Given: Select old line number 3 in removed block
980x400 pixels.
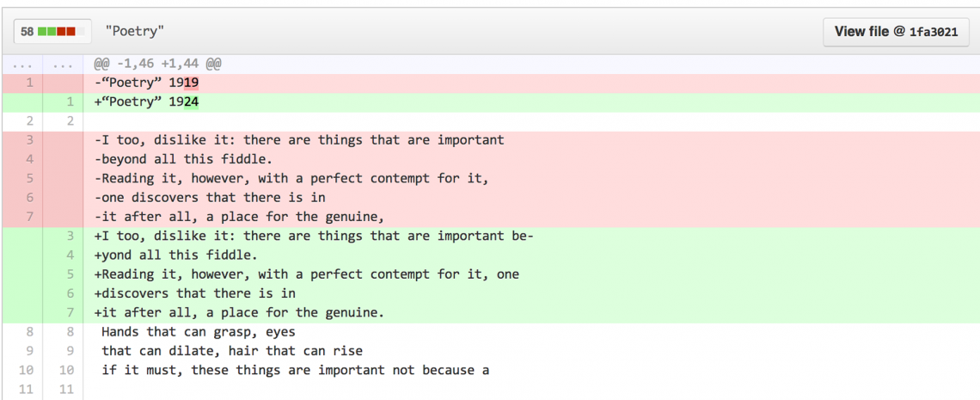Looking at the screenshot, I should point(29,140).
